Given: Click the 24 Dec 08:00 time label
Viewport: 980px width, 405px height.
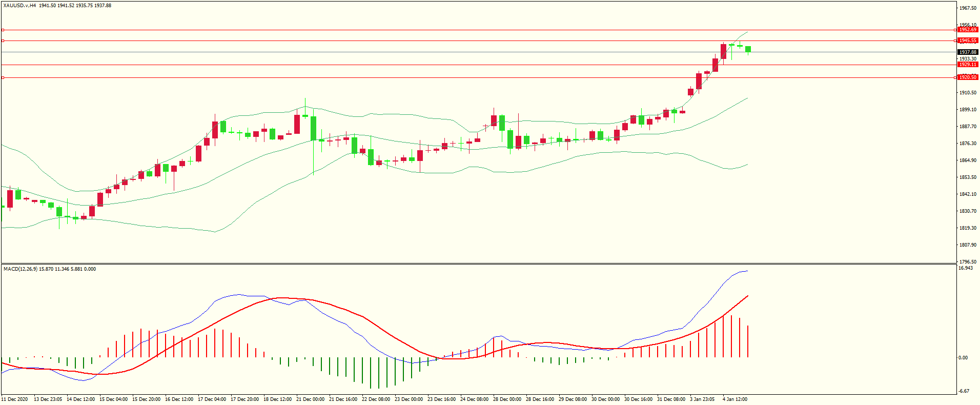Looking at the screenshot, I should (x=475, y=399).
